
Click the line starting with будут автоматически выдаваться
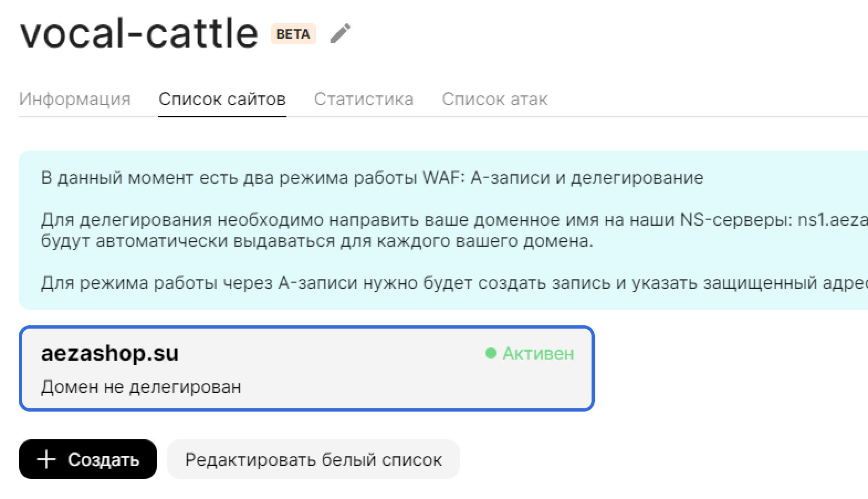pyautogui.click(x=316, y=241)
